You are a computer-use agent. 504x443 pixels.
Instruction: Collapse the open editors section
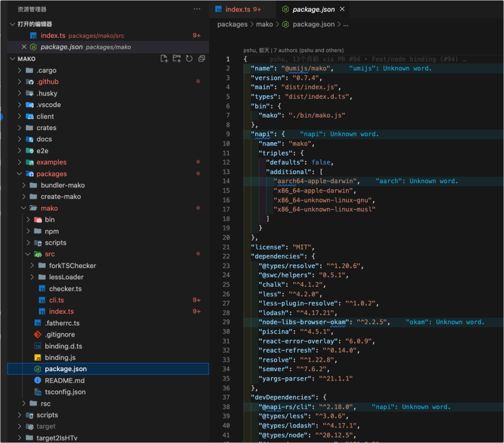click(12, 24)
